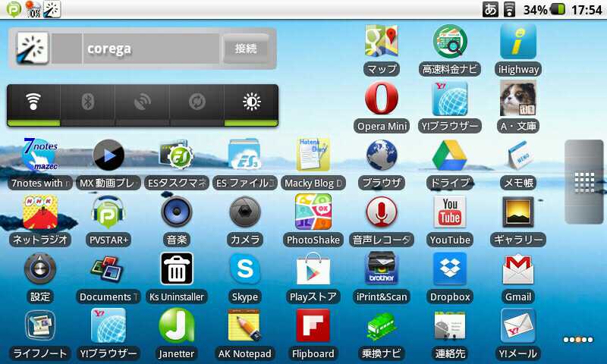Tap the 17:54 clock

click(x=587, y=9)
